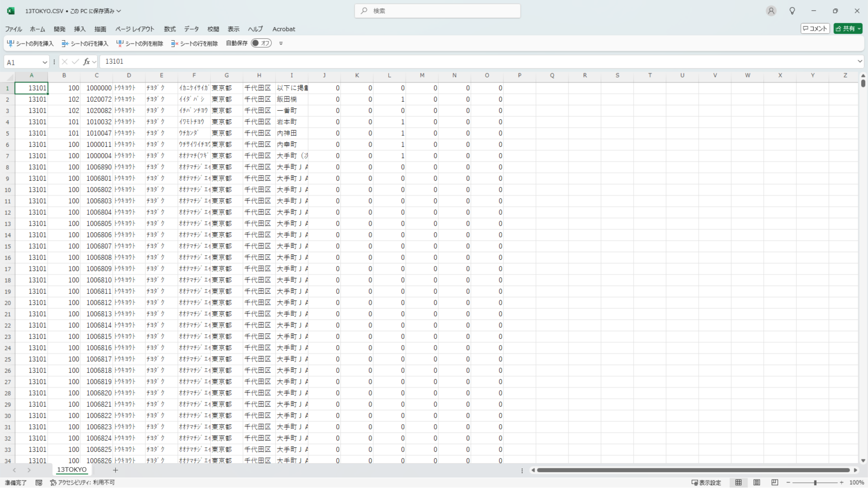The height and width of the screenshot is (488, 868).
Task: Click the insert sheet column icon
Action: click(10, 43)
